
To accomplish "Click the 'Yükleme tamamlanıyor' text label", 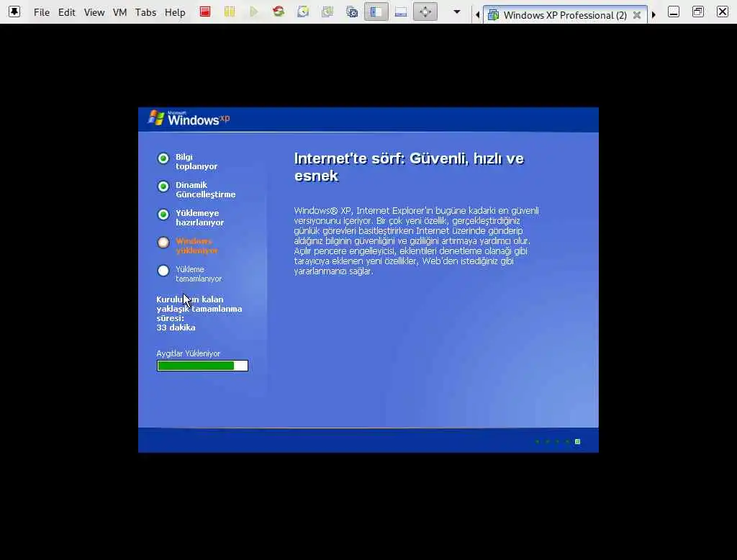I will tap(199, 274).
